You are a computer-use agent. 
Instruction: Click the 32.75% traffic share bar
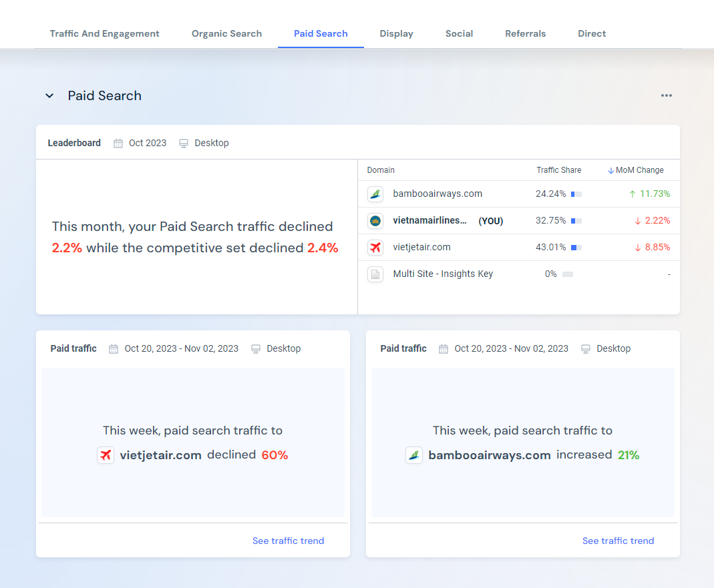click(x=576, y=221)
